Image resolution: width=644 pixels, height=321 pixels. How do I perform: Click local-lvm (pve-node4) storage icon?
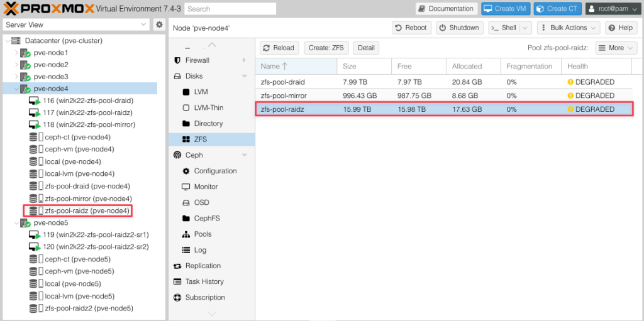pyautogui.click(x=36, y=173)
